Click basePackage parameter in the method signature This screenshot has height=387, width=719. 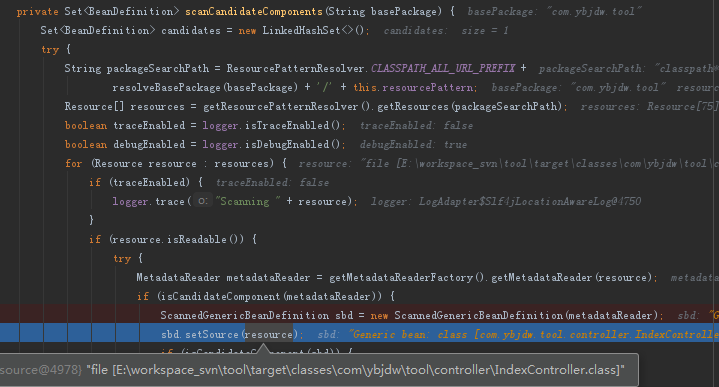point(403,11)
